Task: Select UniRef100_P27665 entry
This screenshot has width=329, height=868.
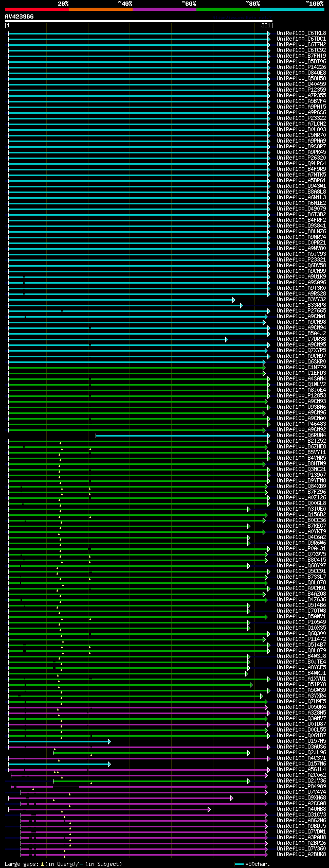Action: pos(301,310)
